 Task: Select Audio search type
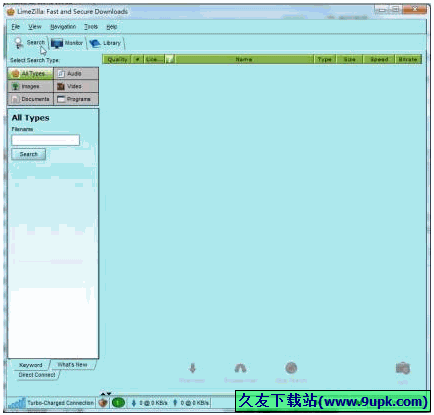76,74
